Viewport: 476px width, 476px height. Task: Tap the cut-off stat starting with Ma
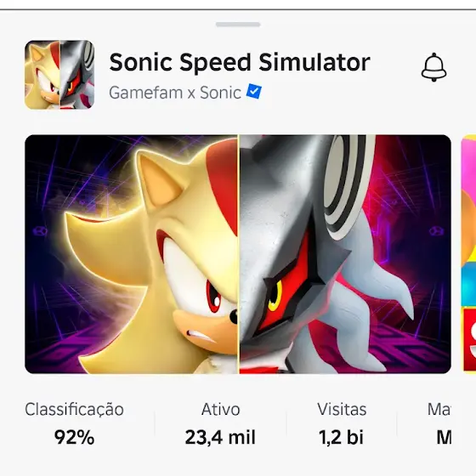[439, 423]
